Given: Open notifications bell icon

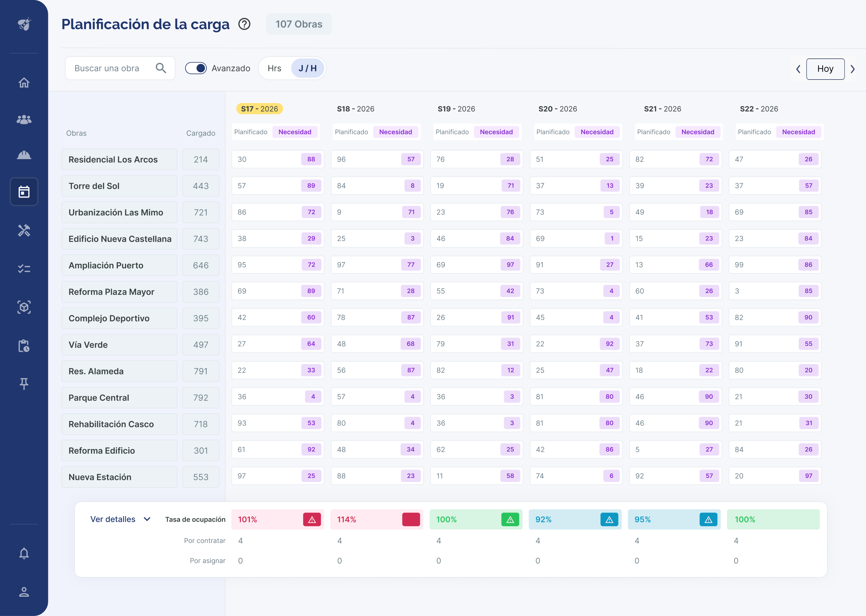Looking at the screenshot, I should tap(24, 553).
